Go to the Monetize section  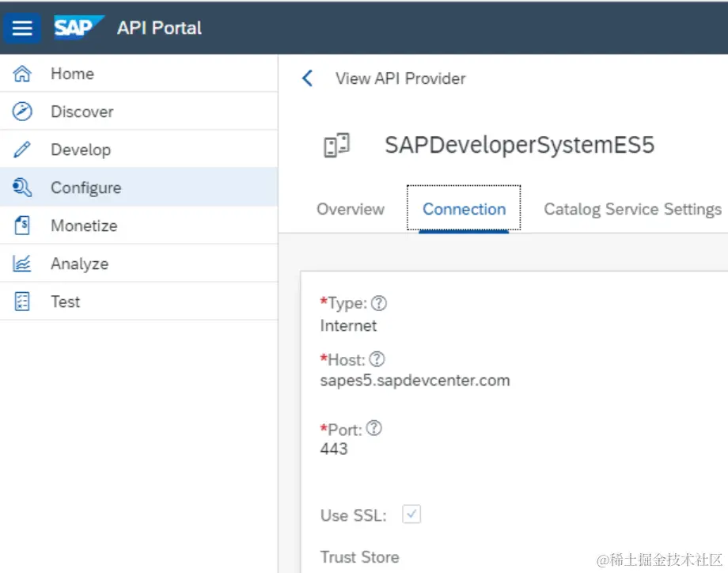tap(84, 226)
